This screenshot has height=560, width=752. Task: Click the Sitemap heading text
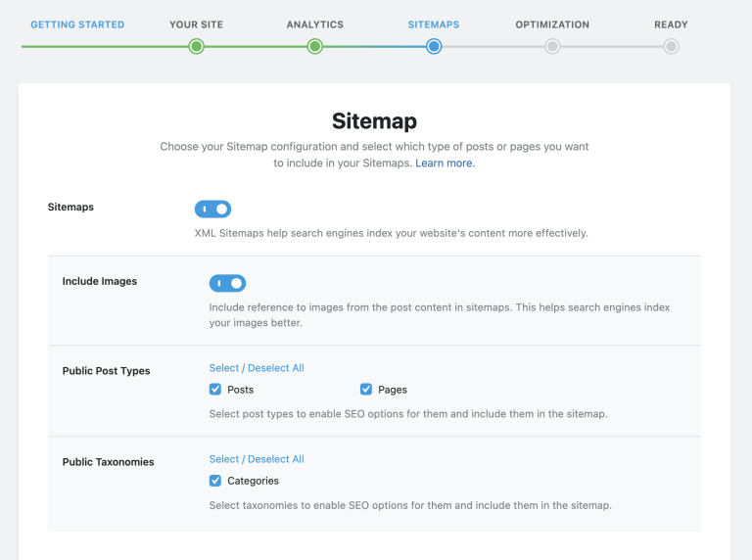pyautogui.click(x=374, y=121)
